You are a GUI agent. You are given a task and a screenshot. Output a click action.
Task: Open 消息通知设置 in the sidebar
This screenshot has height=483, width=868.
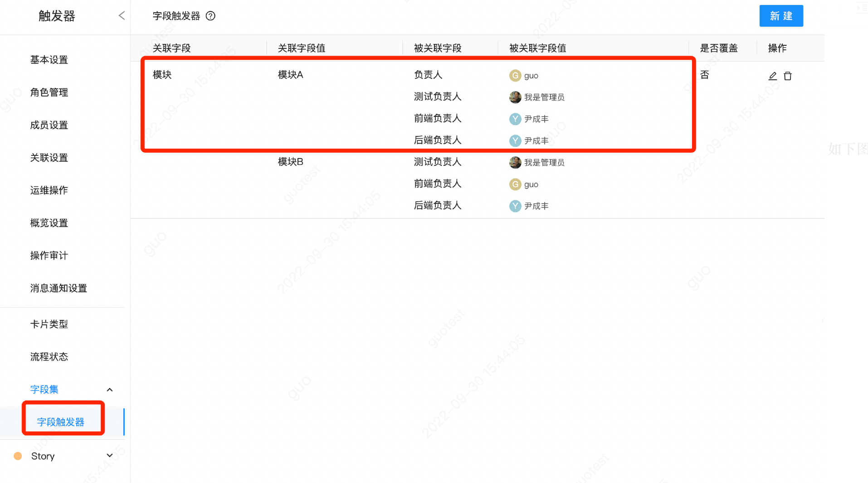(x=58, y=288)
